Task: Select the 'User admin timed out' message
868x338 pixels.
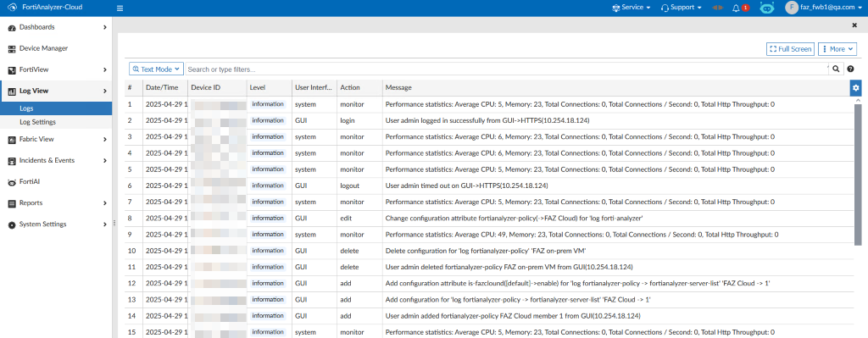Action: (467, 186)
